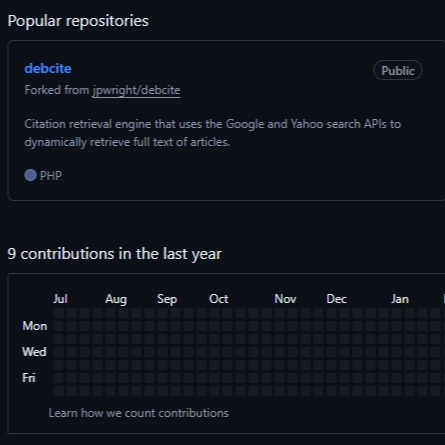The height and width of the screenshot is (445, 445).
Task: Select the first Monday cell under Jul
Action: point(58,326)
